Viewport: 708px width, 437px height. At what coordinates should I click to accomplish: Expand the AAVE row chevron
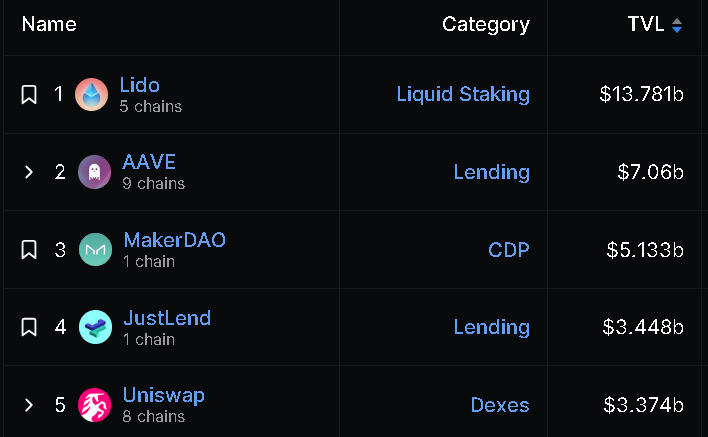[29, 172]
